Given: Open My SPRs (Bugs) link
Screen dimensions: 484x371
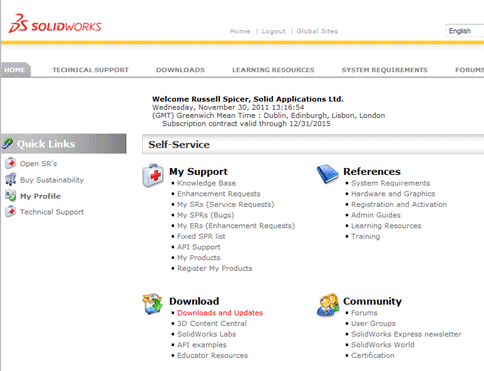Looking at the screenshot, I should click(206, 215).
